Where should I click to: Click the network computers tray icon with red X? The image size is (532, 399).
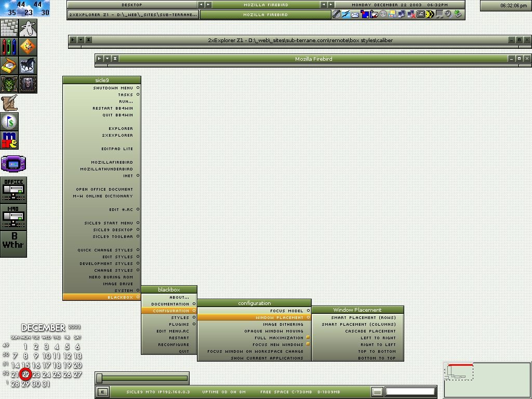pos(411,14)
